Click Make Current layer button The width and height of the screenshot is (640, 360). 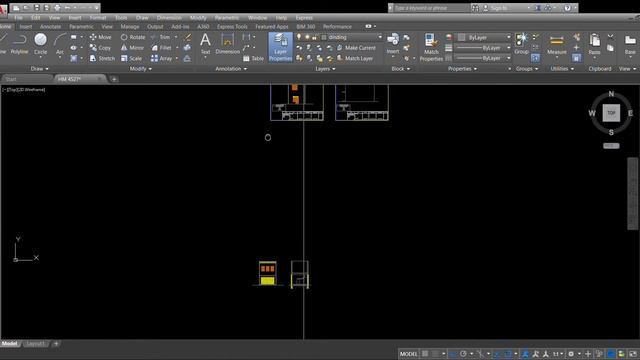[x=356, y=48]
